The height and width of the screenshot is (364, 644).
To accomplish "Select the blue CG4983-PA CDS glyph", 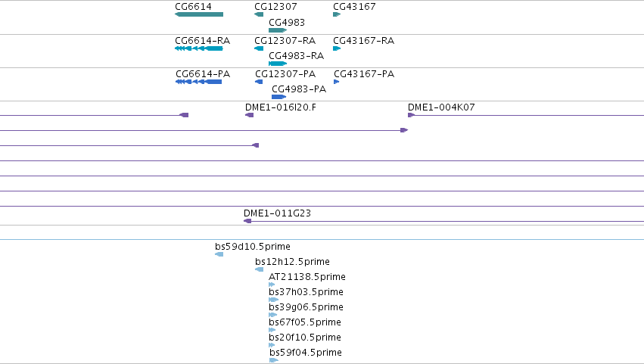I will (279, 97).
